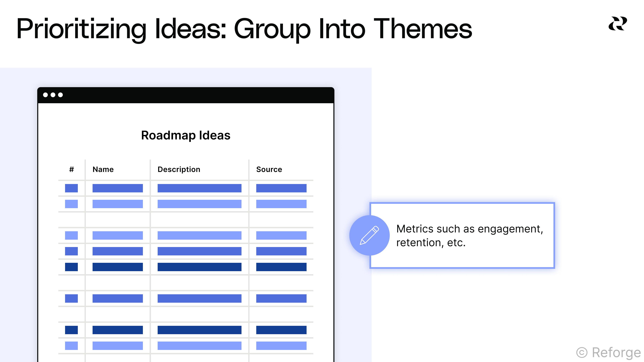Click the Source column header
Image resolution: width=644 pixels, height=362 pixels.
click(x=269, y=169)
